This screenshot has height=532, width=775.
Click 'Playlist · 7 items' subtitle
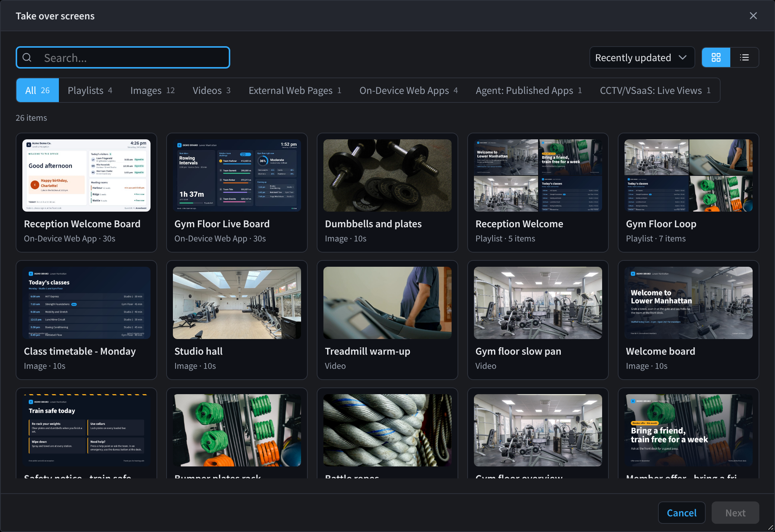[x=656, y=238]
